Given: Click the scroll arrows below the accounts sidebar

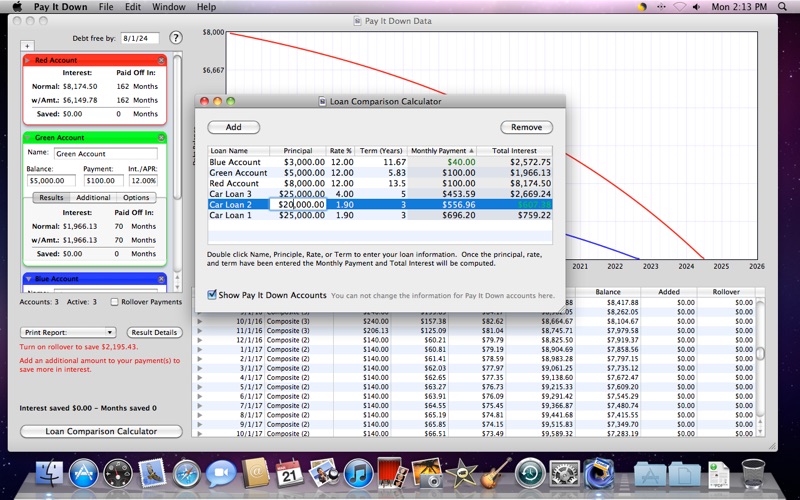Looking at the screenshot, I should [177, 282].
